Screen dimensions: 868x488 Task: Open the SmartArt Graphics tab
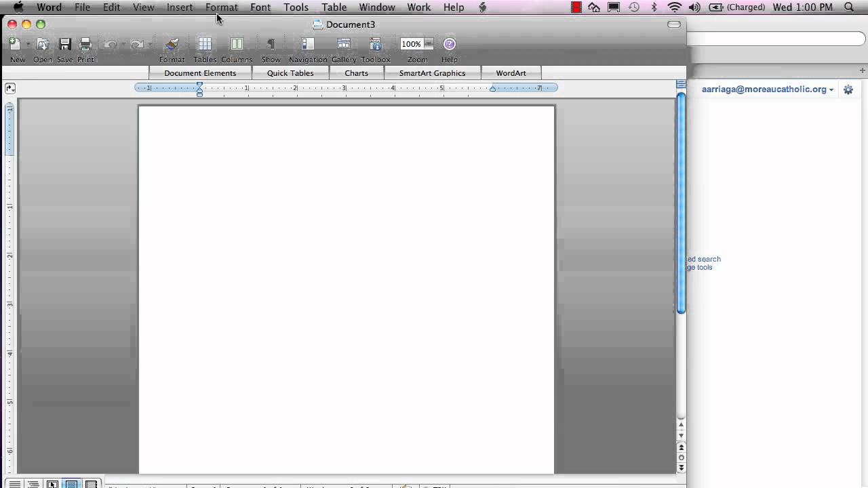[x=432, y=73]
